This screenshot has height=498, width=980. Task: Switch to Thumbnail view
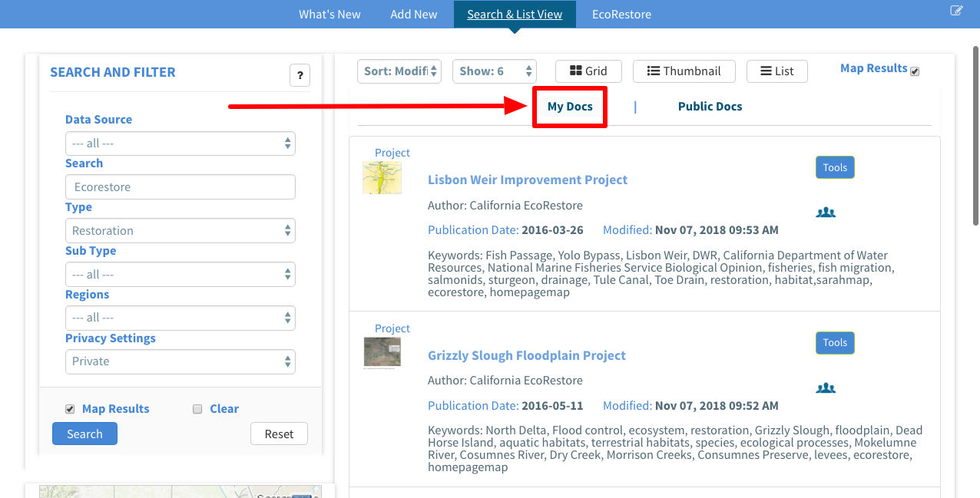tap(684, 71)
